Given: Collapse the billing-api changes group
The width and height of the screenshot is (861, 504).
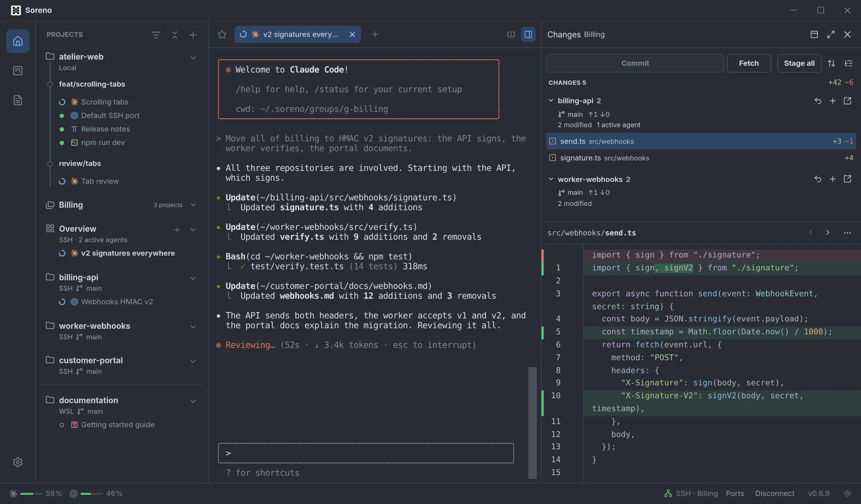Looking at the screenshot, I should coord(551,100).
